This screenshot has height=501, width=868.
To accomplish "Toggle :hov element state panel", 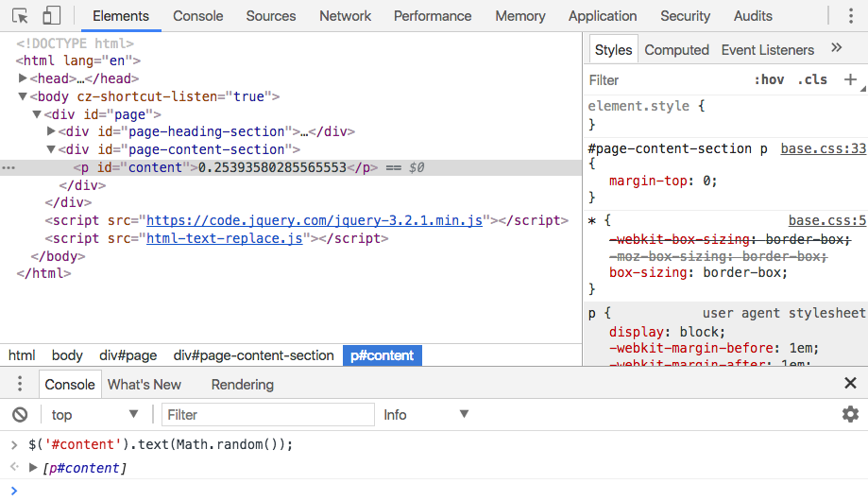I will [x=769, y=79].
